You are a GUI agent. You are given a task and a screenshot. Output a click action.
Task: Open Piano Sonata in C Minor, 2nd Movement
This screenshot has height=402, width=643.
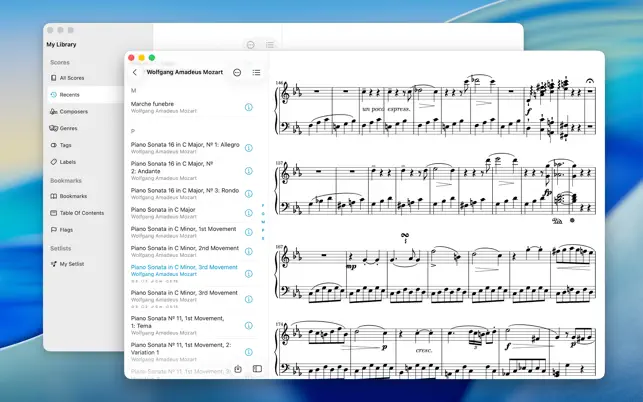(187, 251)
